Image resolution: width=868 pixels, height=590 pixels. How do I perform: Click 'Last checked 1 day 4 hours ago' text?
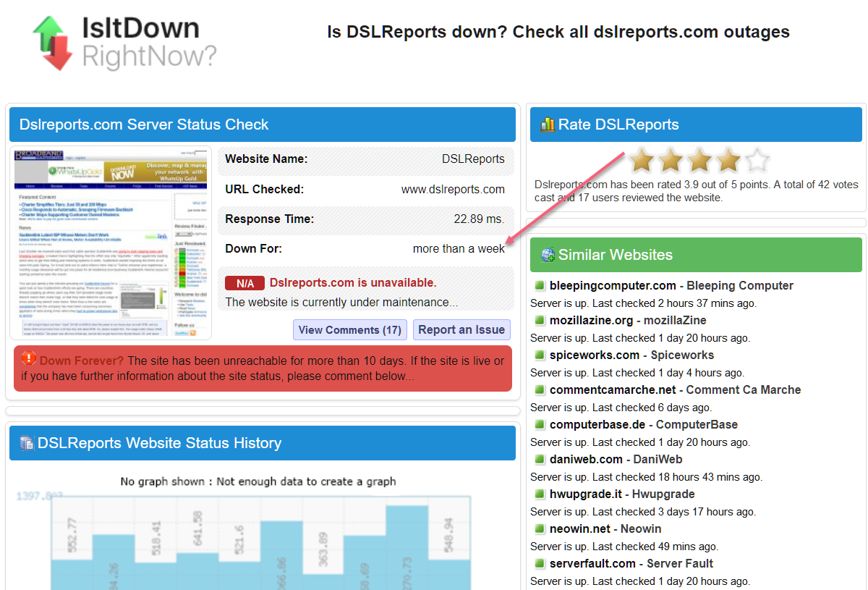(668, 372)
